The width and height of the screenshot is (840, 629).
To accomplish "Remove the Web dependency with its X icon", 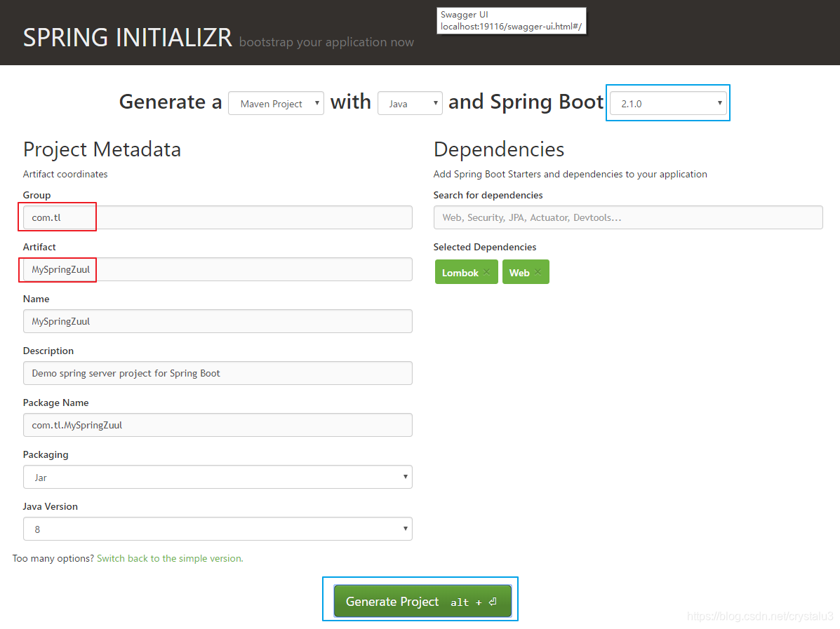I will pyautogui.click(x=538, y=272).
